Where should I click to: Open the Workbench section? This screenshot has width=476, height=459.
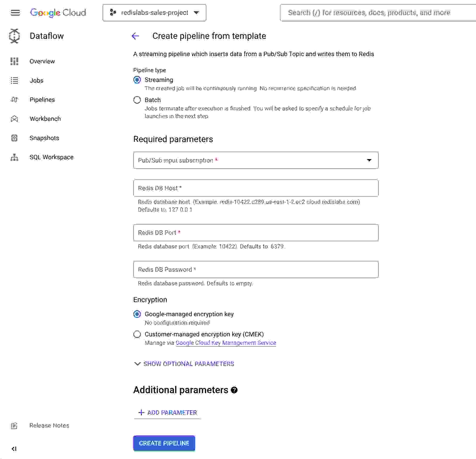[x=45, y=119]
